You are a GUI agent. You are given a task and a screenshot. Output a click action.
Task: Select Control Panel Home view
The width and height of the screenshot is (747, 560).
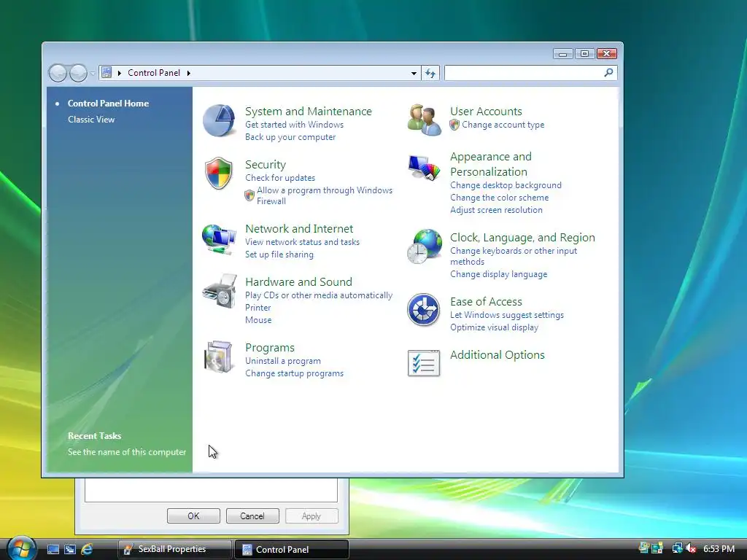[x=108, y=104]
